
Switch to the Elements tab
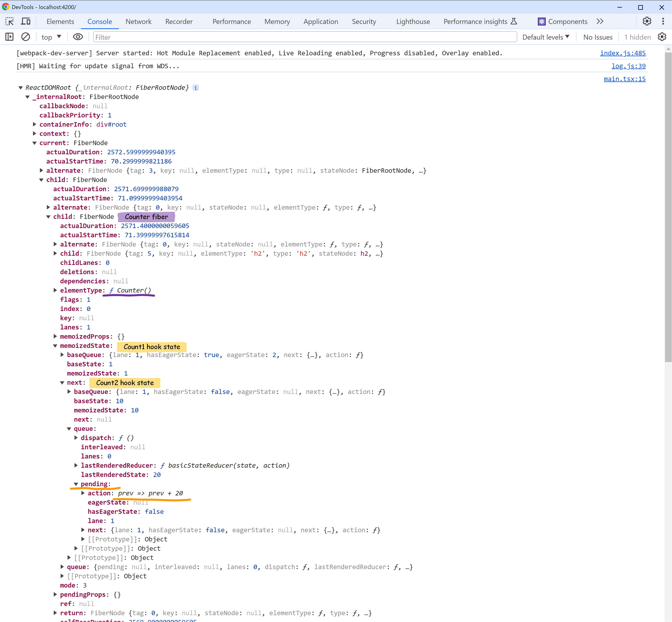point(60,22)
